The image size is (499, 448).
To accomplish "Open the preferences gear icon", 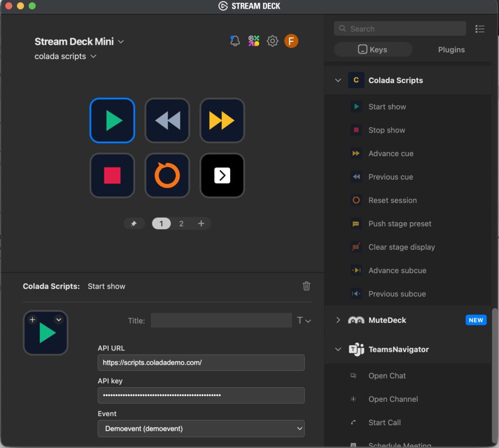I will tap(272, 41).
